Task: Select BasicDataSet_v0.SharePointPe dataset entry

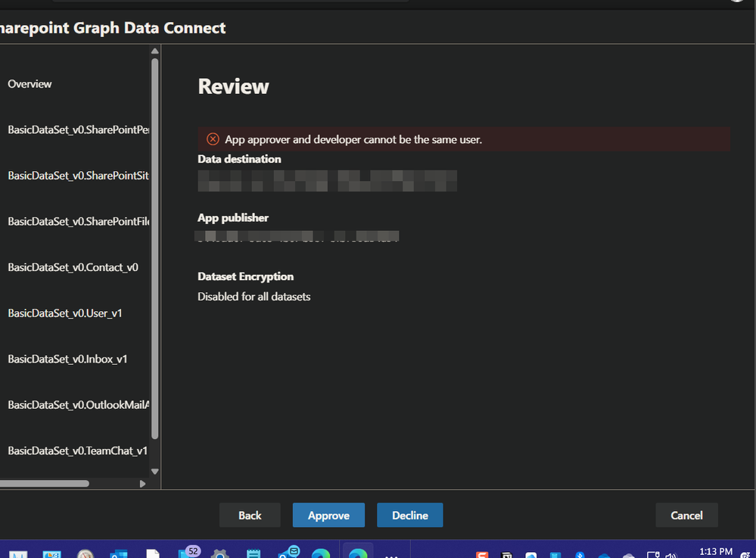Action: (79, 129)
